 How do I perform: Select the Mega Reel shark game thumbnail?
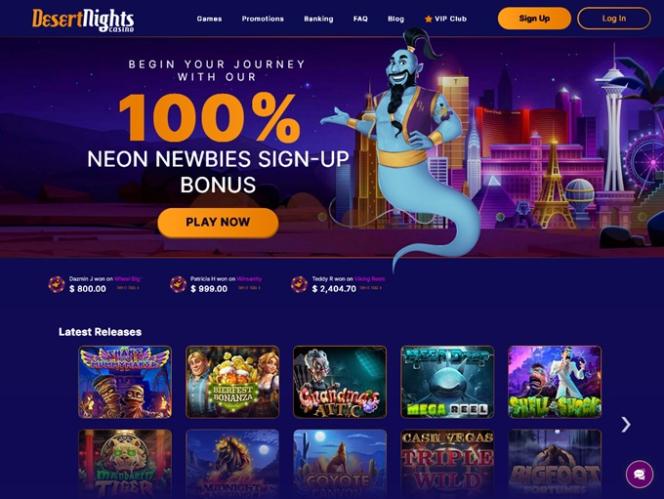447,382
